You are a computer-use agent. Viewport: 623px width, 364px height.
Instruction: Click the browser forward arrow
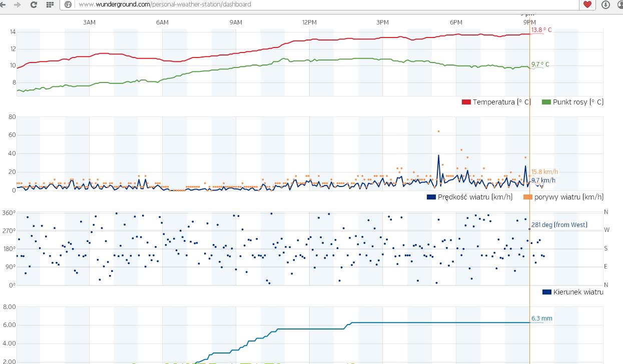click(x=18, y=4)
